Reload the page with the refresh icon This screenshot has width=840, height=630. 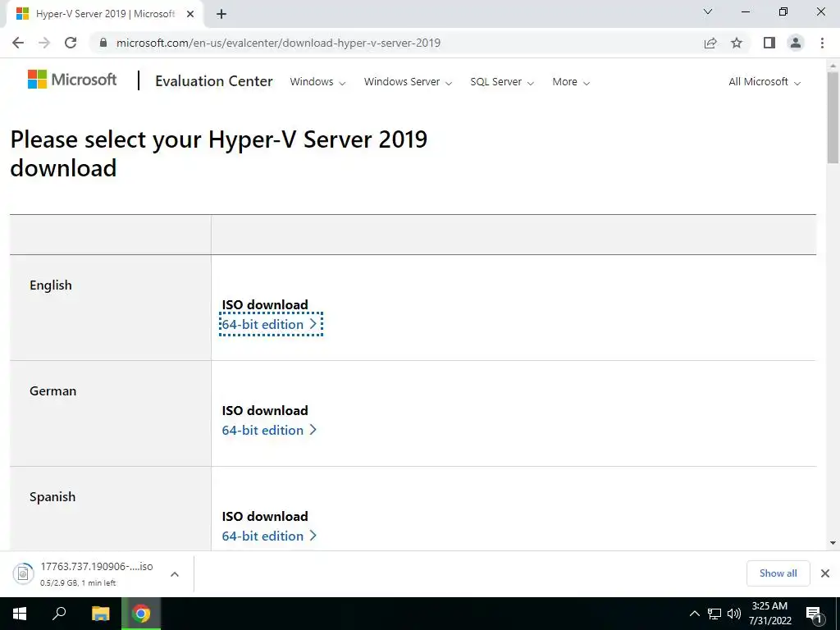coord(71,43)
